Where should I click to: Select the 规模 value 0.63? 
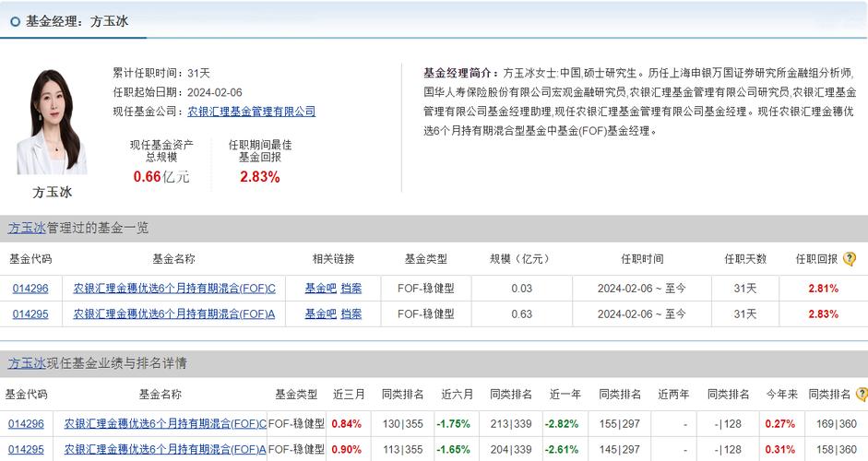click(521, 313)
